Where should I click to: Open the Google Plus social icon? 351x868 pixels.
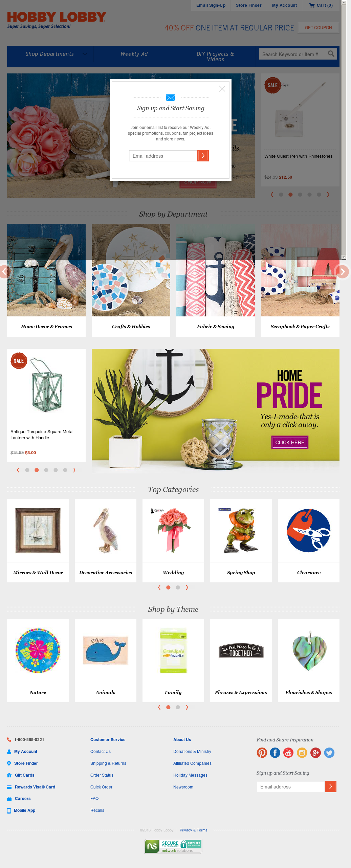tap(315, 753)
